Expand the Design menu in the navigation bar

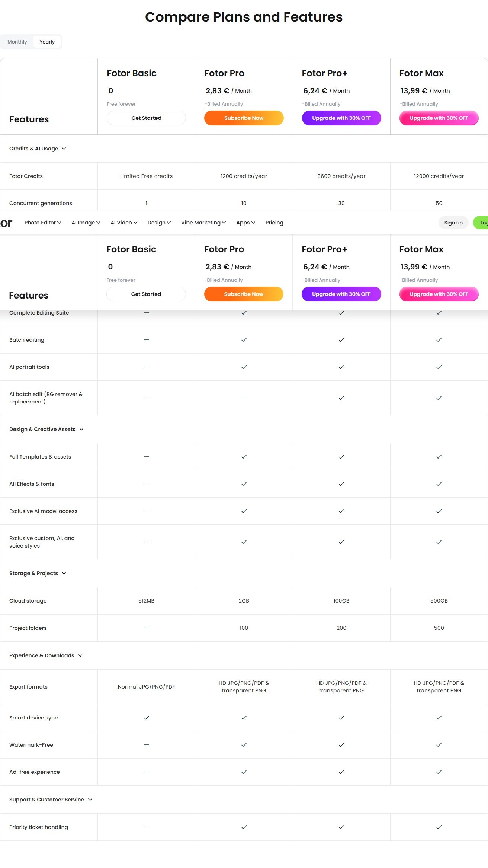[159, 223]
